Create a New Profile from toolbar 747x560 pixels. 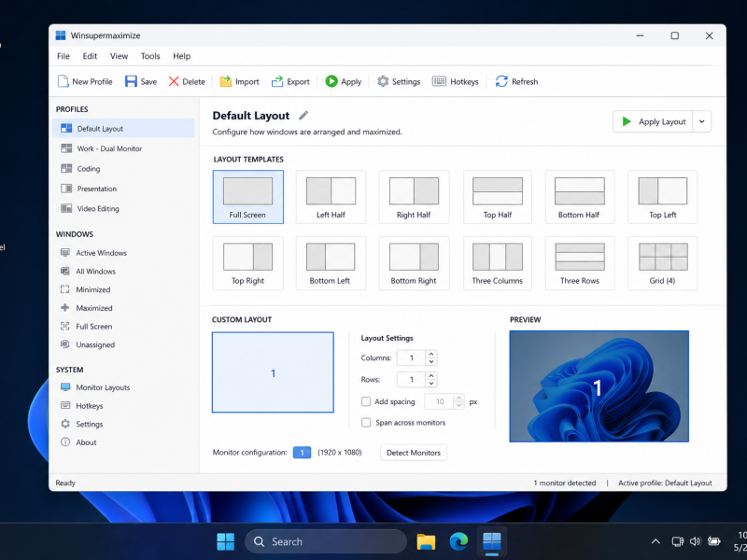85,81
